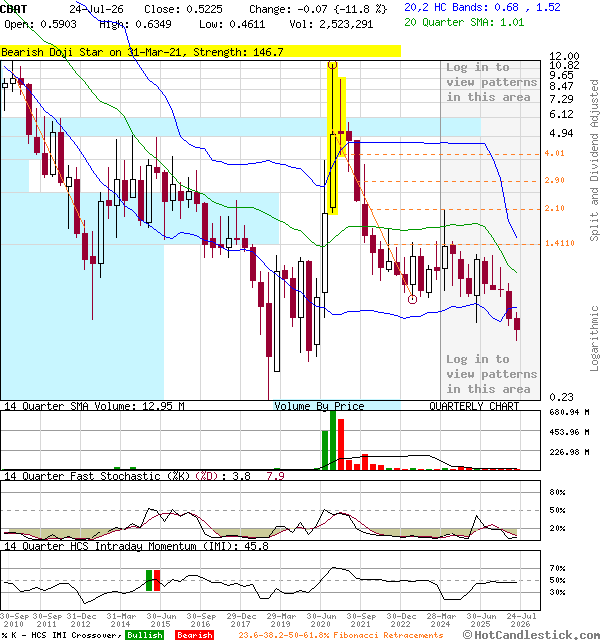600x640 pixels.
Task: Click the 'Volume By Price' label
Action: (x=319, y=406)
